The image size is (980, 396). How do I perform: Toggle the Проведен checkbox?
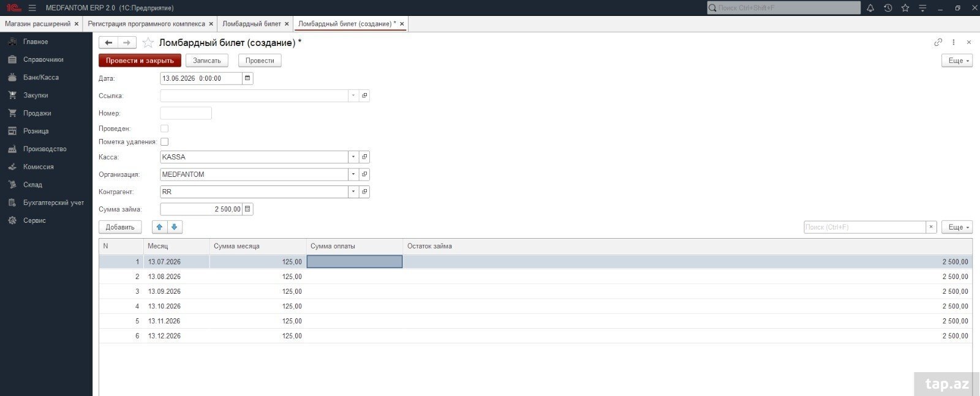pos(164,129)
